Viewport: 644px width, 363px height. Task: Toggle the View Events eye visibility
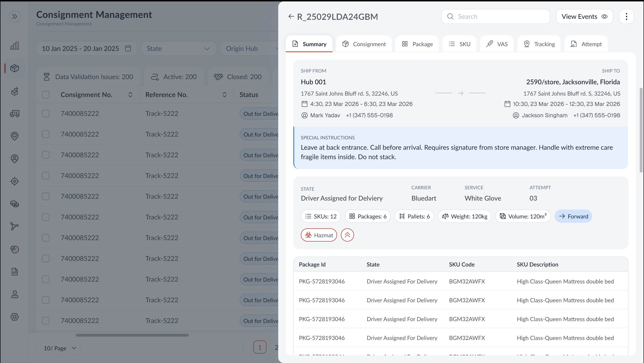pyautogui.click(x=604, y=16)
